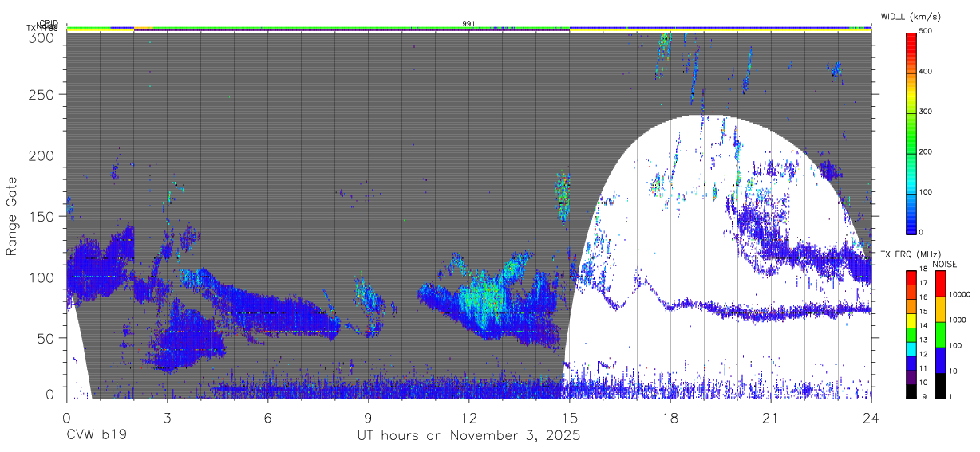
Task: Click the NOISE legend title
Action: tap(944, 264)
